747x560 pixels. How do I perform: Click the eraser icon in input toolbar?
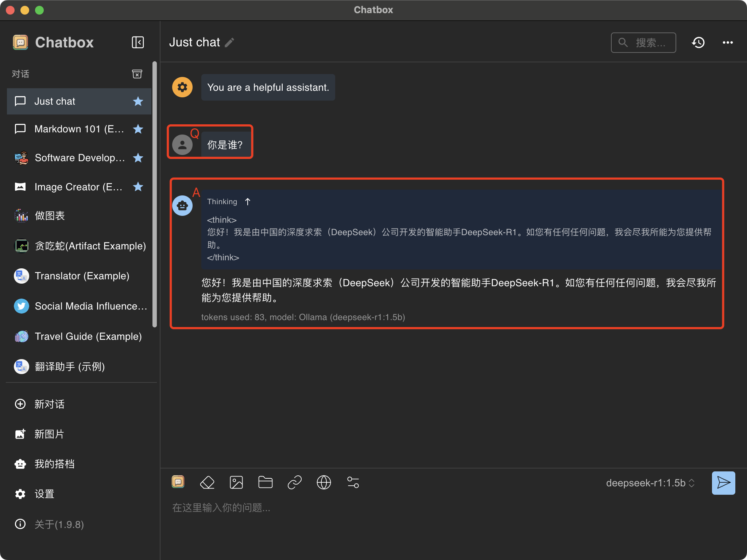point(207,482)
